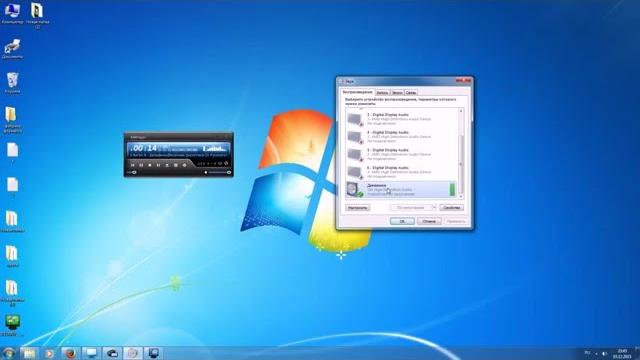Open the Communications tab in Sound dialog
Screen dimensions: 640x360
coord(411,93)
